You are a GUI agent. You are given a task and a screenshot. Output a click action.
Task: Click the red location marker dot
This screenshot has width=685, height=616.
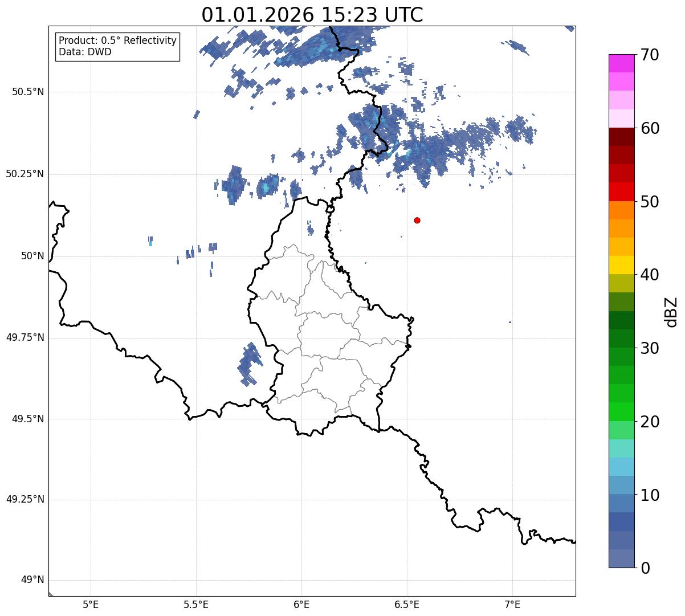click(417, 220)
